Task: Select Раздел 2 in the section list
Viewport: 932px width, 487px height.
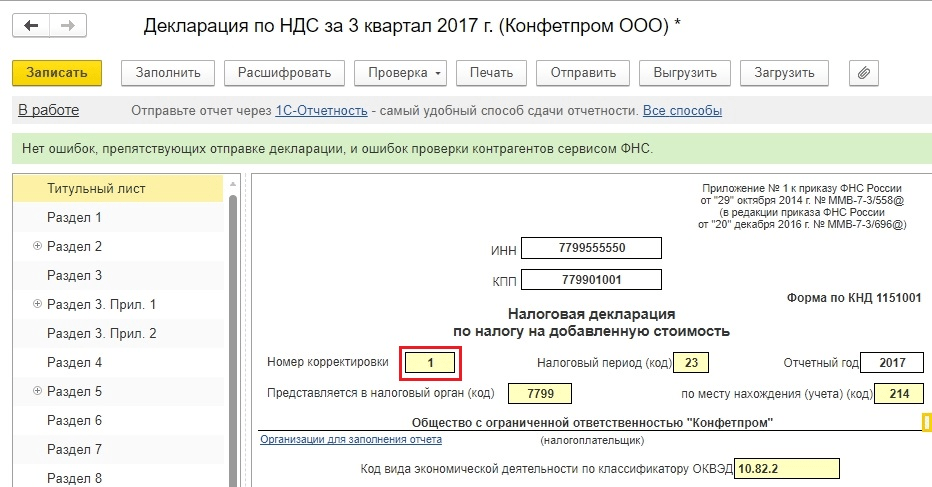Action: [x=74, y=246]
